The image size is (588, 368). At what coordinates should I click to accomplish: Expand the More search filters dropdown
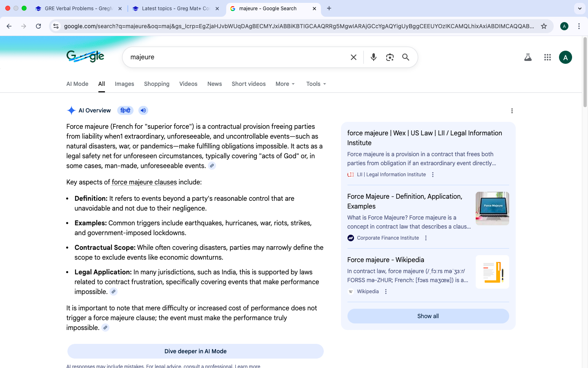pyautogui.click(x=285, y=84)
